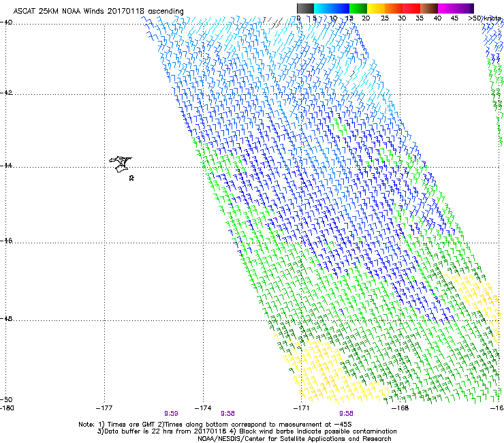Image resolution: width=504 pixels, height=443 pixels.
Task: Click the brown 35-40 knots legend swatch
Action: (429, 8)
